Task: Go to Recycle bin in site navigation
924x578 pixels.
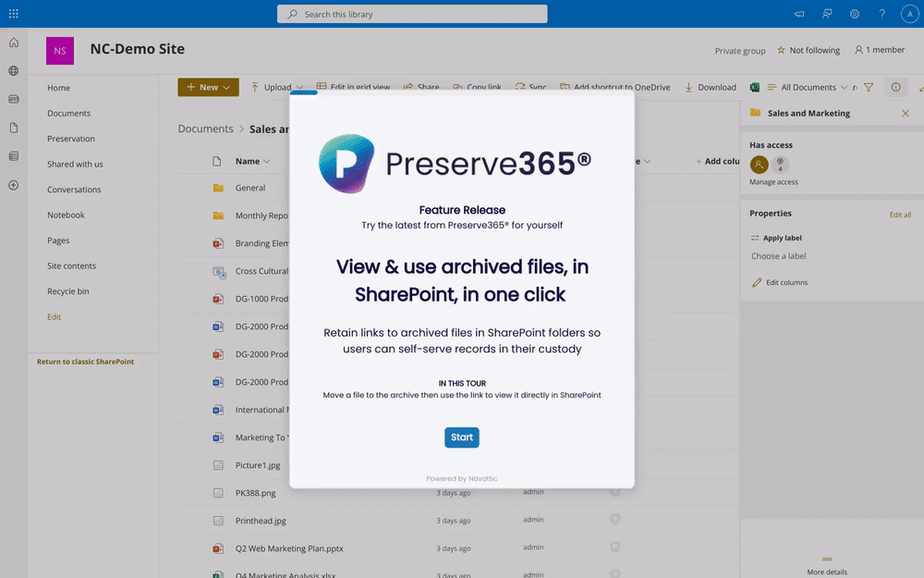Action: pyautogui.click(x=68, y=291)
